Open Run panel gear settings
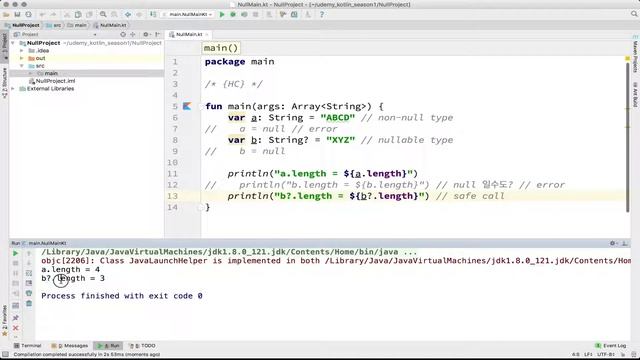 coord(613,243)
